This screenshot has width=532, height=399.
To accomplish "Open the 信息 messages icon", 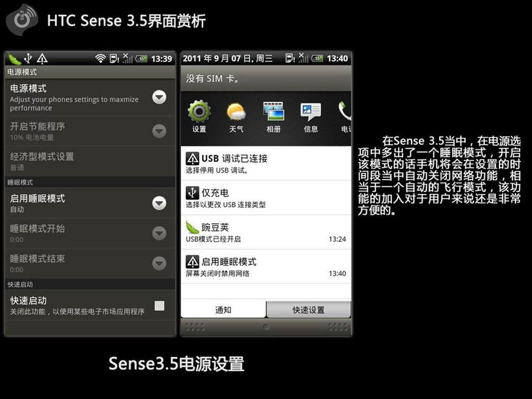I will tap(311, 115).
